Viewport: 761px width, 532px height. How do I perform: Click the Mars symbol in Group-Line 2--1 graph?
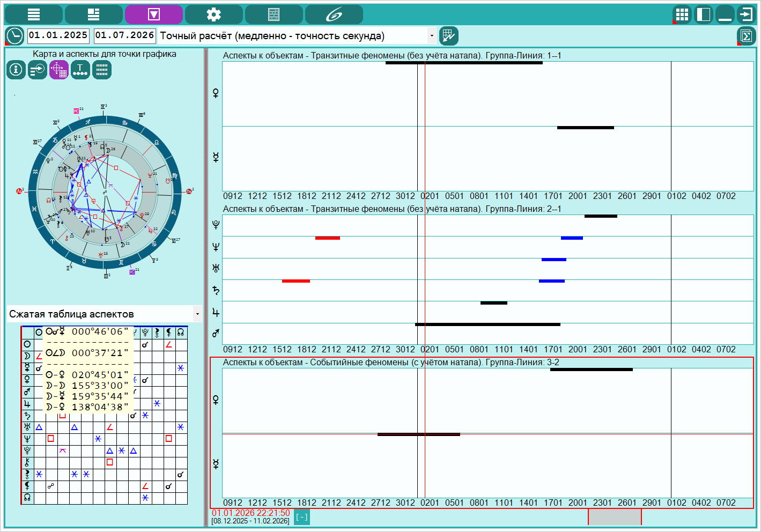[216, 334]
